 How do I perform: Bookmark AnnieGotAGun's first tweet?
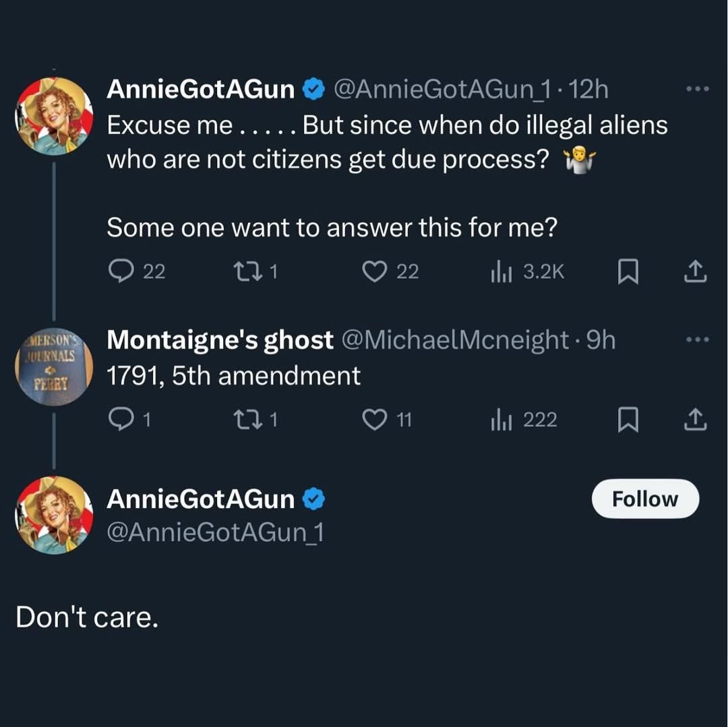click(628, 272)
